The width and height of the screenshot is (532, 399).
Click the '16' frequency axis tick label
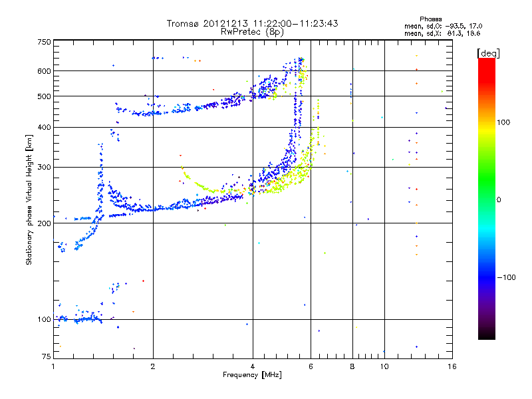tap(452, 366)
